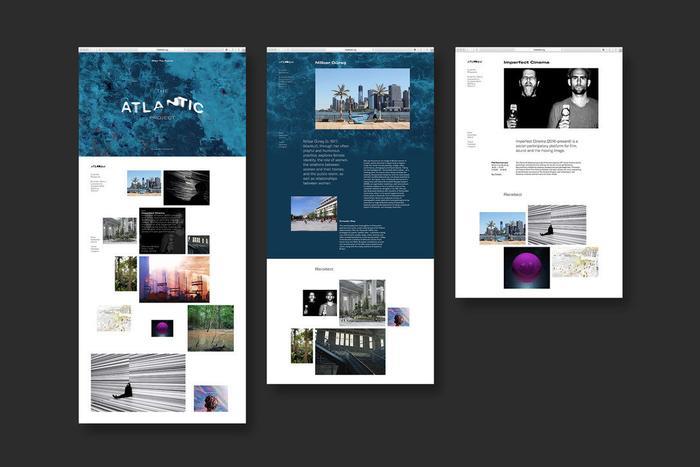Open the skyline thumbnail on the Atlantic homepage
Image resolution: width=700 pixels, height=467 pixels.
[144, 183]
